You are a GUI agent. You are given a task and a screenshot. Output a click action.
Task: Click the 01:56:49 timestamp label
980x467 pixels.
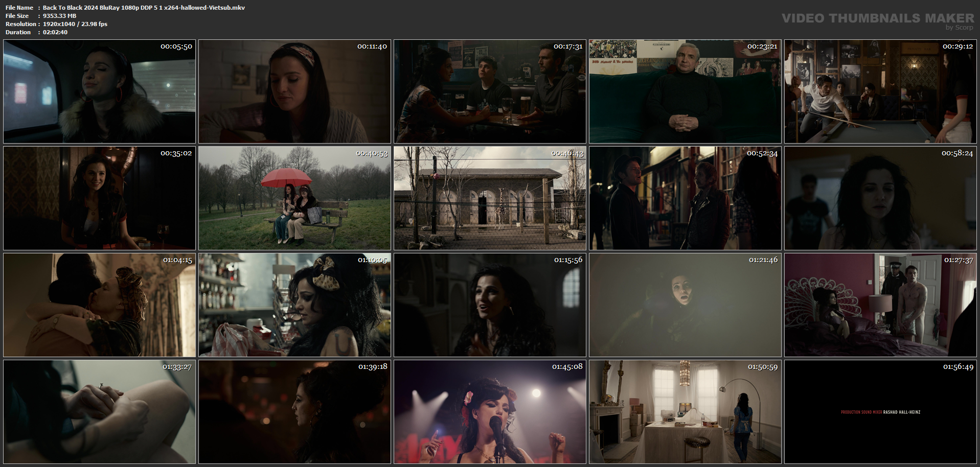(x=958, y=367)
